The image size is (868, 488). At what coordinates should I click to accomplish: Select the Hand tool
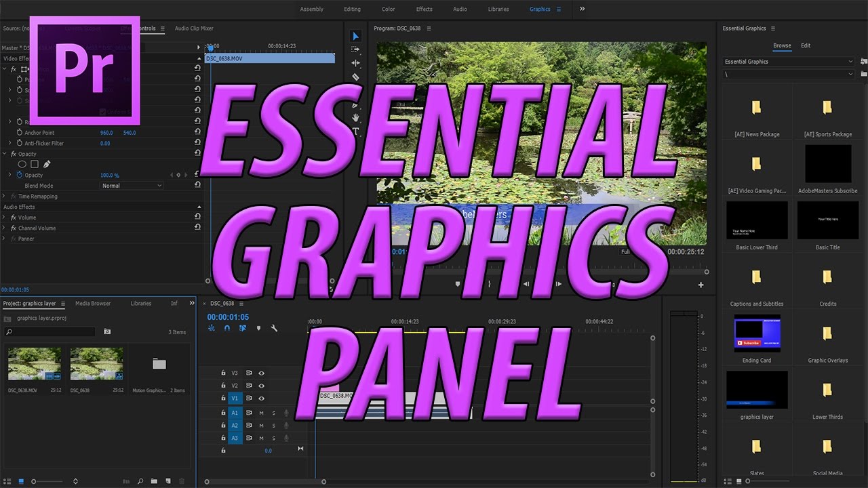356,118
